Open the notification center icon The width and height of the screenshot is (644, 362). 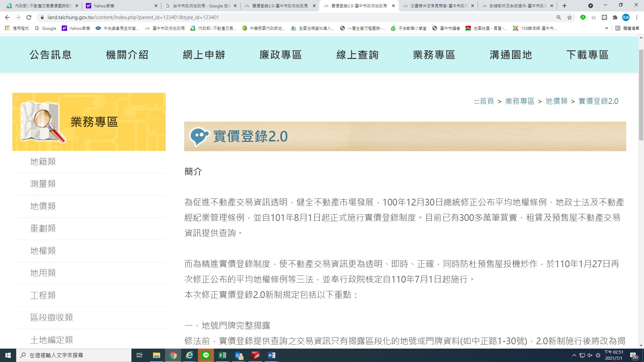click(634, 356)
